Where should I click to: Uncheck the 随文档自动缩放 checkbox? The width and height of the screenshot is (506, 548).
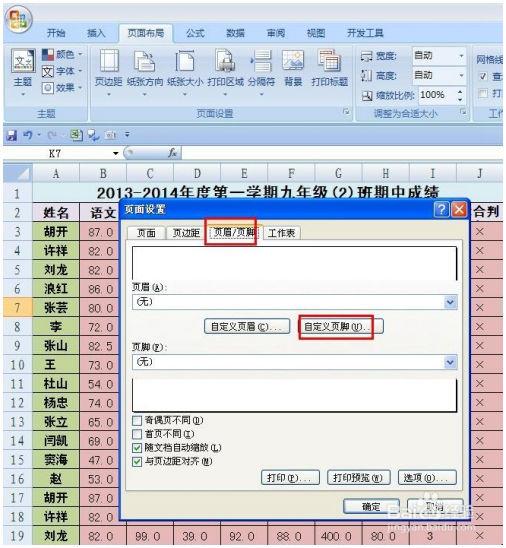[x=137, y=448]
